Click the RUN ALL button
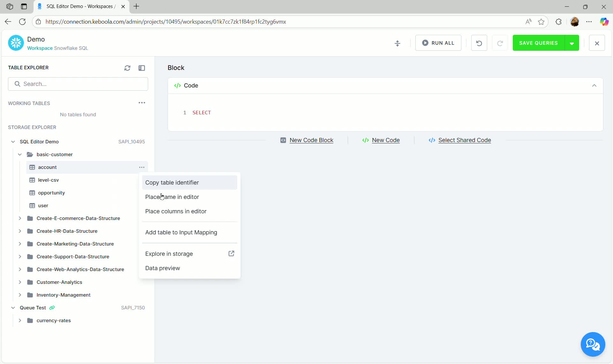The width and height of the screenshot is (613, 364). [438, 43]
